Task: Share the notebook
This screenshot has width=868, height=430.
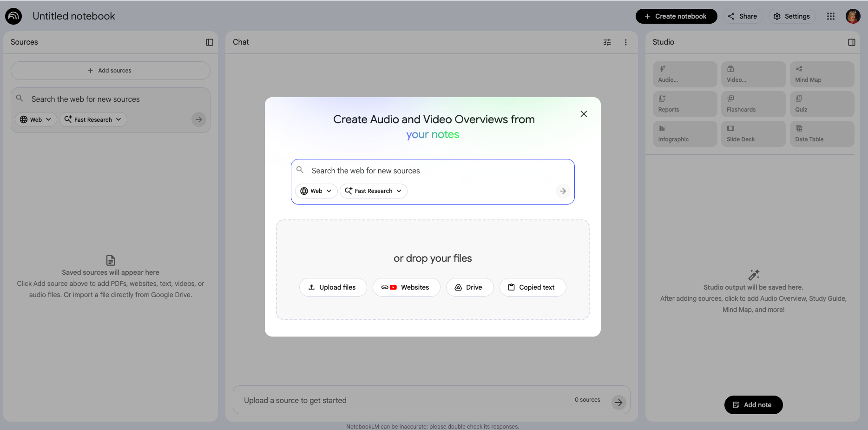Action: (x=743, y=16)
